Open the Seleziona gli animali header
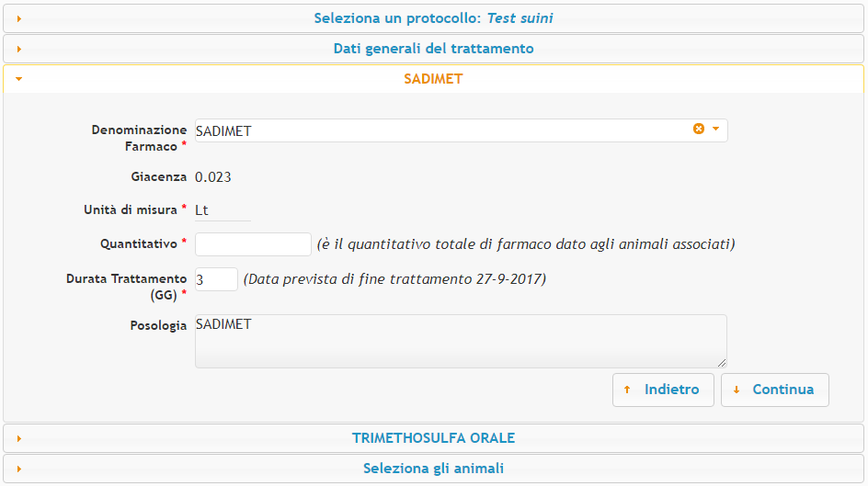Screen dimensions: 868x486 [x=433, y=469]
